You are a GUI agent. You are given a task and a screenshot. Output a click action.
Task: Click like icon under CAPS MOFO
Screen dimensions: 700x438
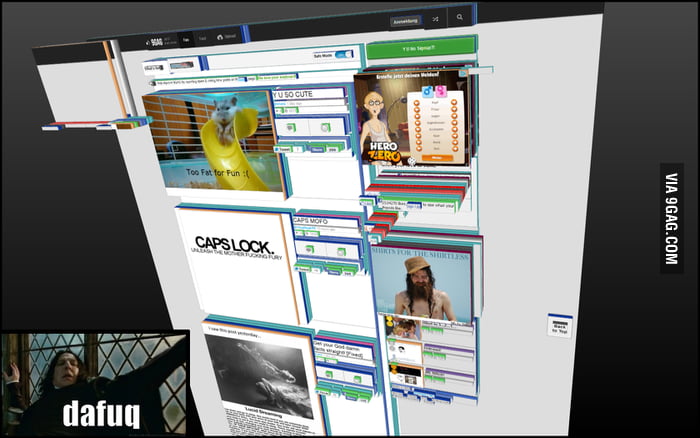pyautogui.click(x=341, y=252)
